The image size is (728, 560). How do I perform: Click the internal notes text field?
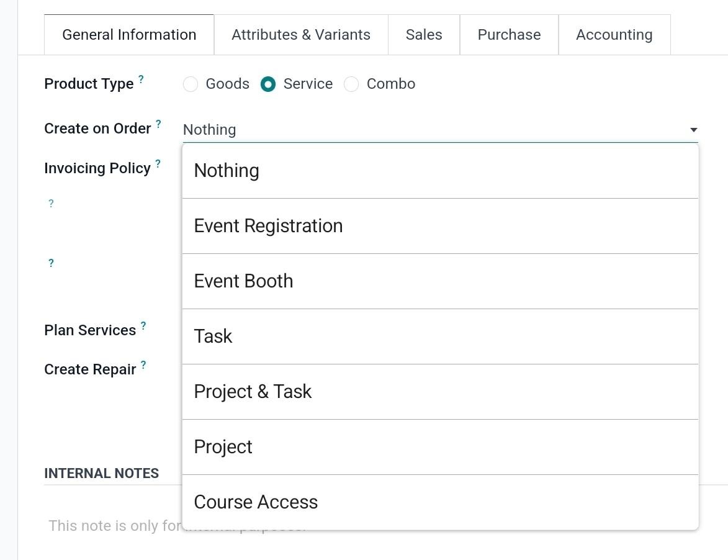coord(112,526)
